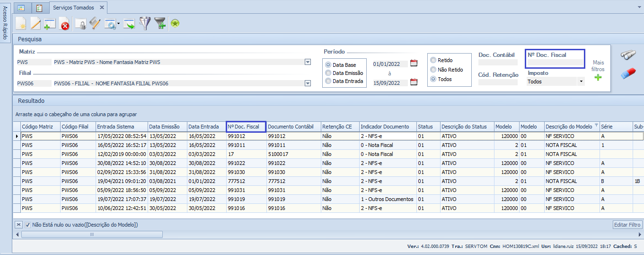Select the Não Retido radio option

click(433, 70)
